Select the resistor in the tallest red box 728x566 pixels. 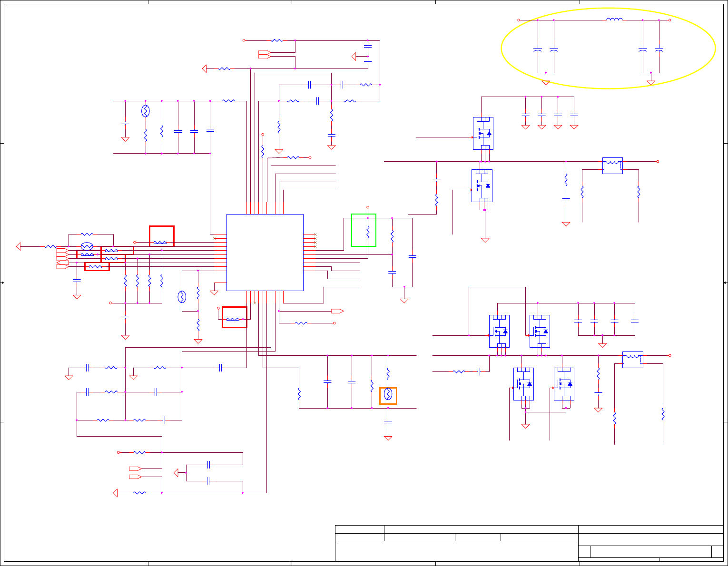[x=160, y=242]
